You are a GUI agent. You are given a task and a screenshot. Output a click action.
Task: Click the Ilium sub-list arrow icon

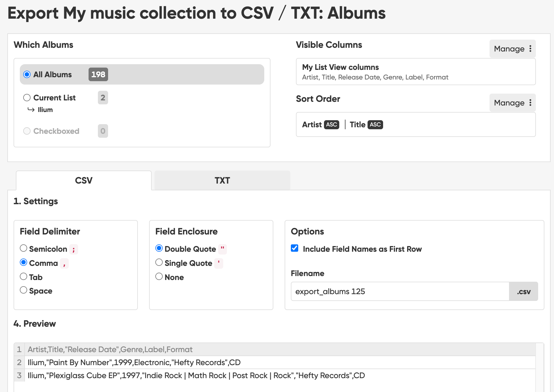coord(31,109)
